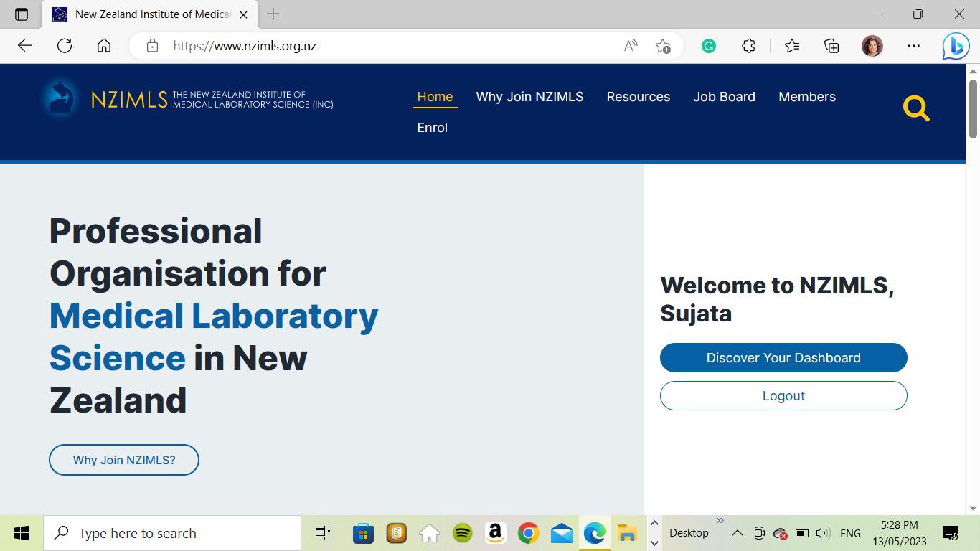
Task: Go to the Home menu item
Action: coord(435,97)
